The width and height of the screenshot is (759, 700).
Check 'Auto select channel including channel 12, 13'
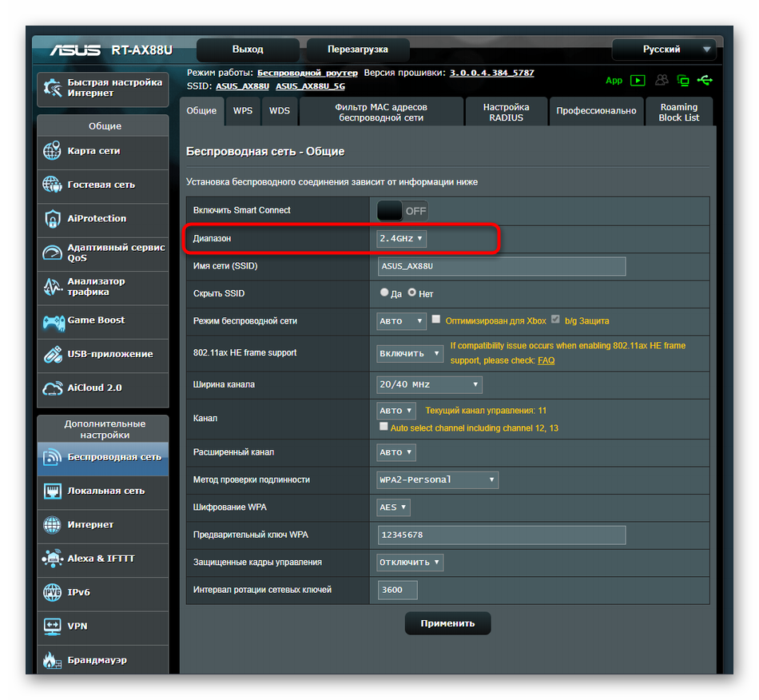pos(384,428)
